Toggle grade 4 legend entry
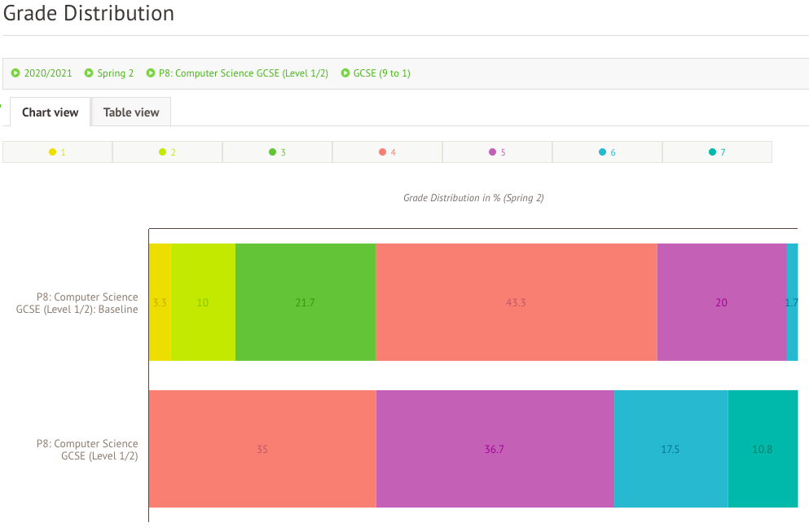 click(x=387, y=152)
